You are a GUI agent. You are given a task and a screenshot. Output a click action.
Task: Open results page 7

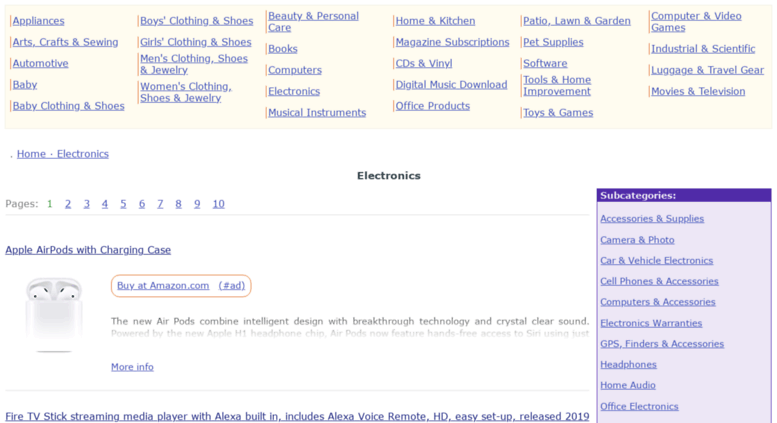tap(160, 204)
